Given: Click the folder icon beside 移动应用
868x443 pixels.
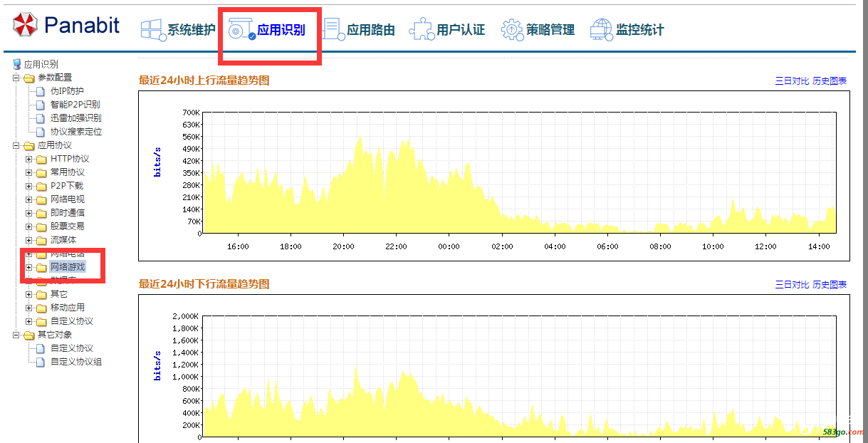Looking at the screenshot, I should pos(41,308).
